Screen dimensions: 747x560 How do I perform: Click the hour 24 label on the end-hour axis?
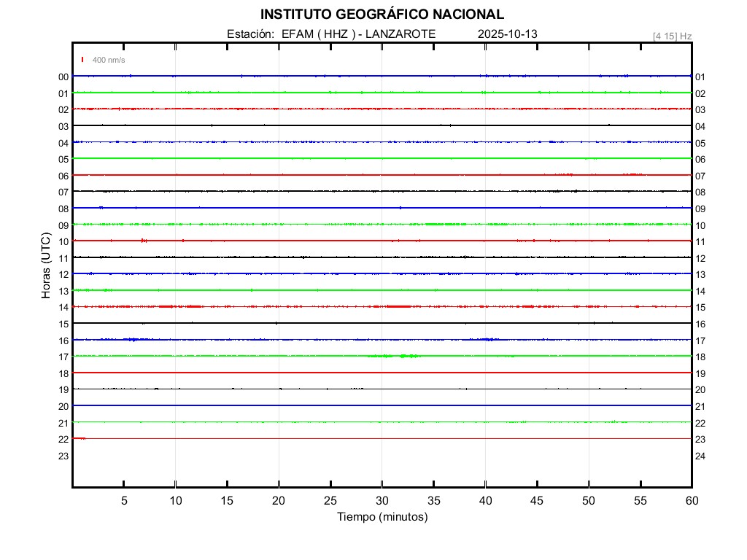[700, 456]
